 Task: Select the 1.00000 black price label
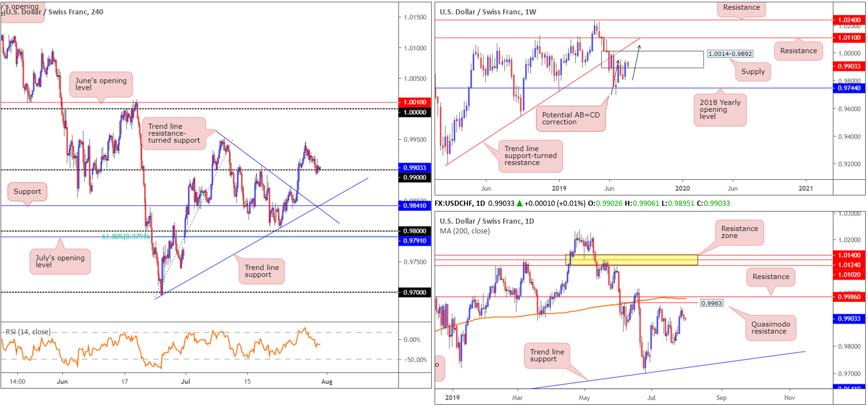(414, 112)
